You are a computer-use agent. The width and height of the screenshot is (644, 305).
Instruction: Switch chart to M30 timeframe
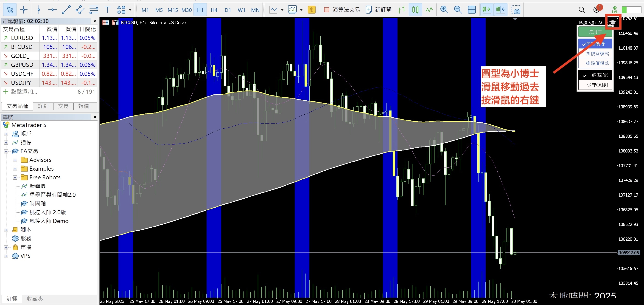pyautogui.click(x=187, y=10)
